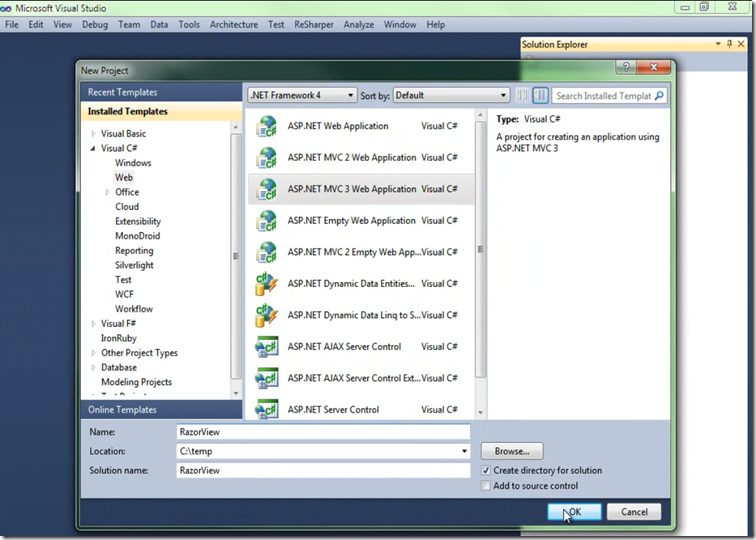Click the Browse... button
The width and height of the screenshot is (756, 540).
512,451
